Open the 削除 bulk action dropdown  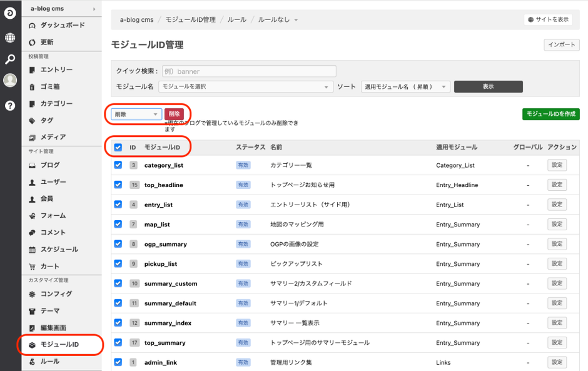136,114
